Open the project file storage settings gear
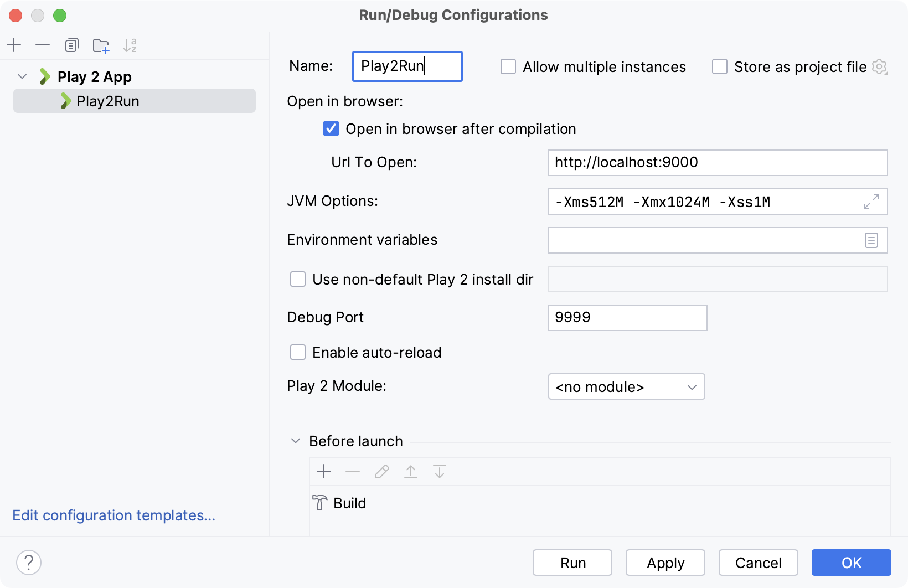The width and height of the screenshot is (908, 588). pyautogui.click(x=879, y=67)
